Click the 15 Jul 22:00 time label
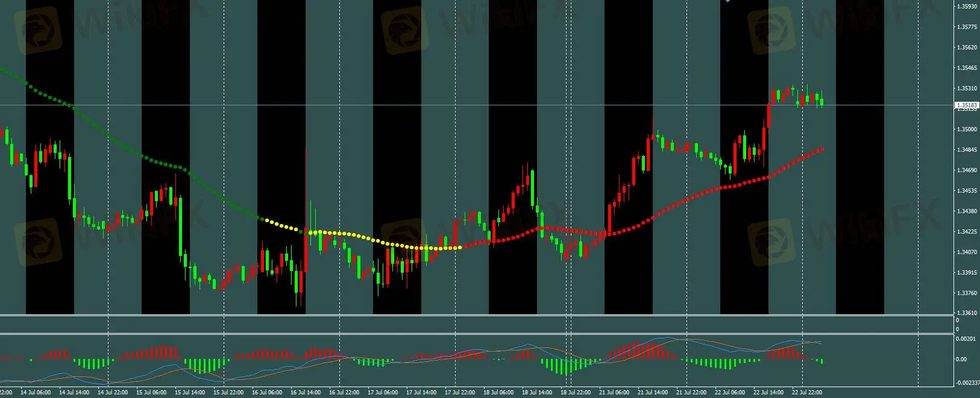This screenshot has width=980, height=398. click(228, 393)
